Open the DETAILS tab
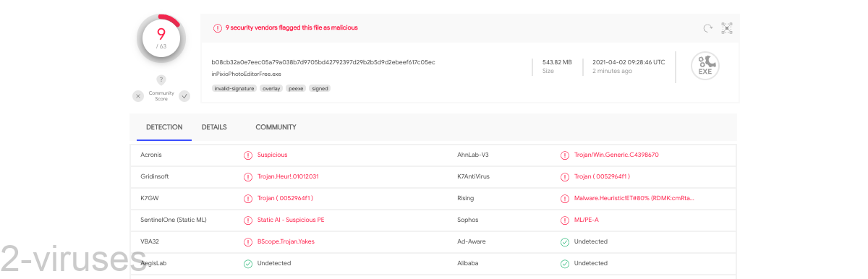The width and height of the screenshot is (868, 279). (214, 127)
